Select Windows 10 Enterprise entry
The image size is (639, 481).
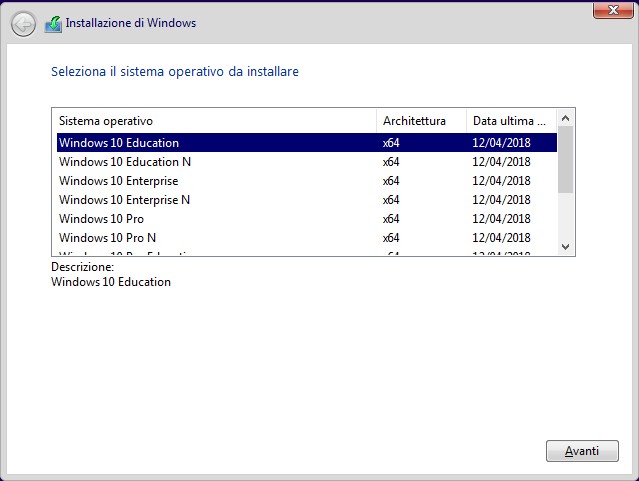306,181
